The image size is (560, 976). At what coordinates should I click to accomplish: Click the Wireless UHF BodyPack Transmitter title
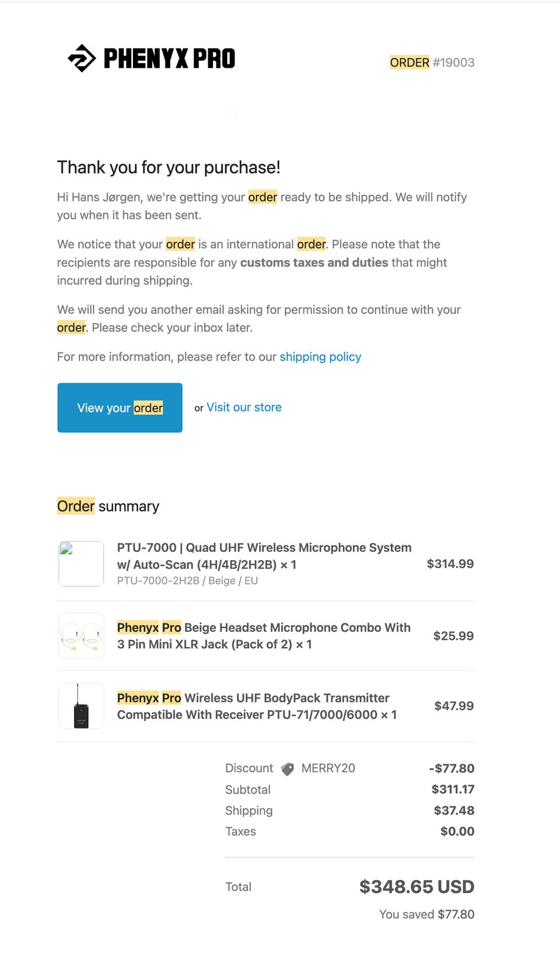[257, 706]
